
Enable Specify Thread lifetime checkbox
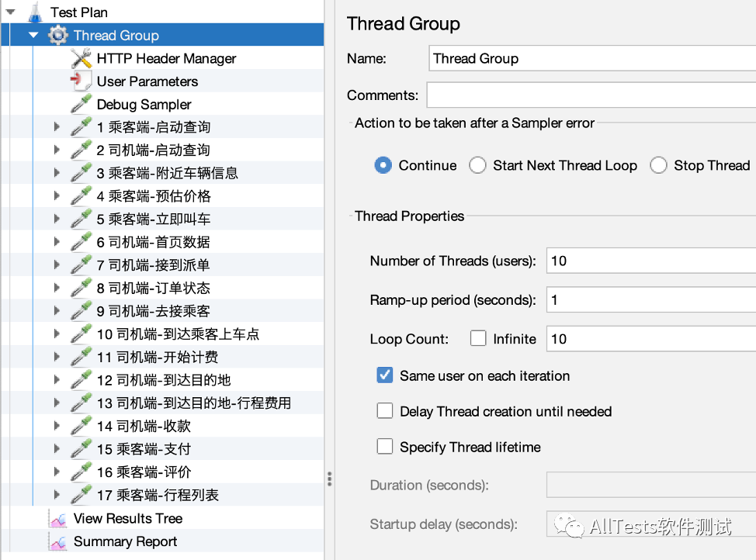(x=385, y=447)
